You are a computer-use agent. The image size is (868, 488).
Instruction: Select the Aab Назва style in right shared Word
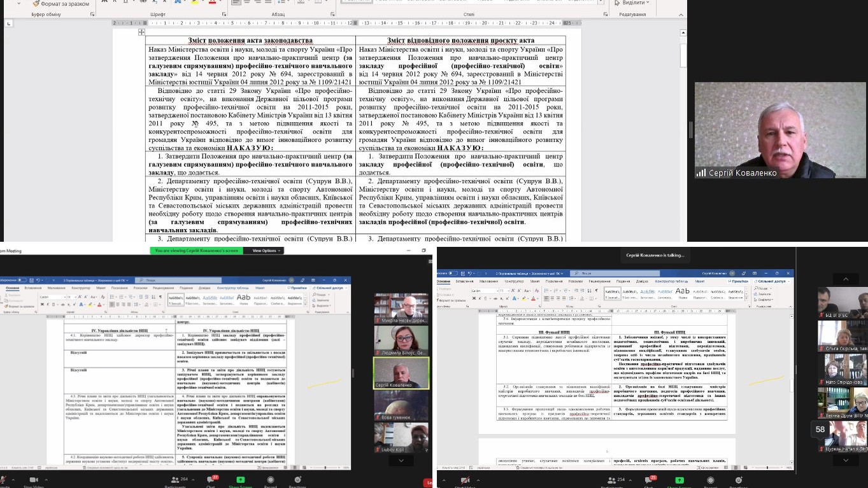click(x=683, y=292)
